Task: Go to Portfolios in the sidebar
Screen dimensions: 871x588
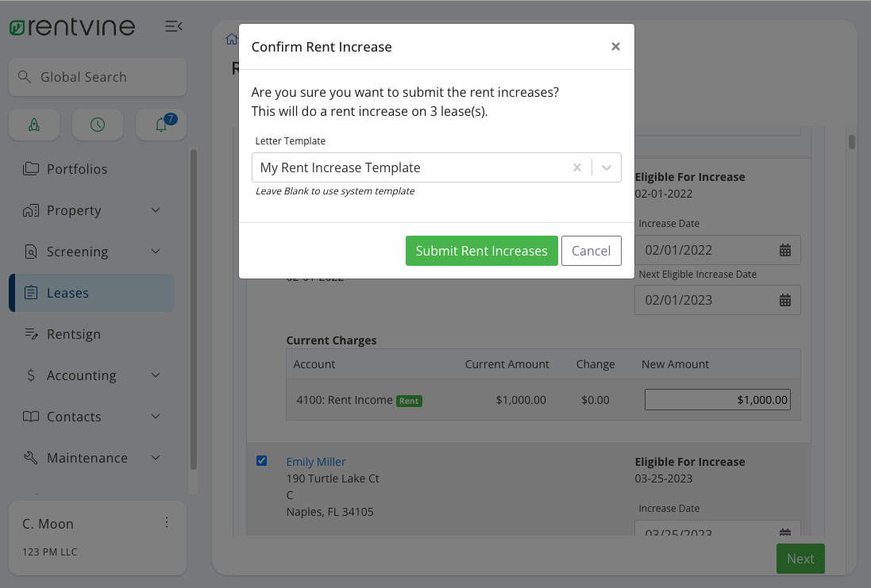Action: (x=76, y=169)
